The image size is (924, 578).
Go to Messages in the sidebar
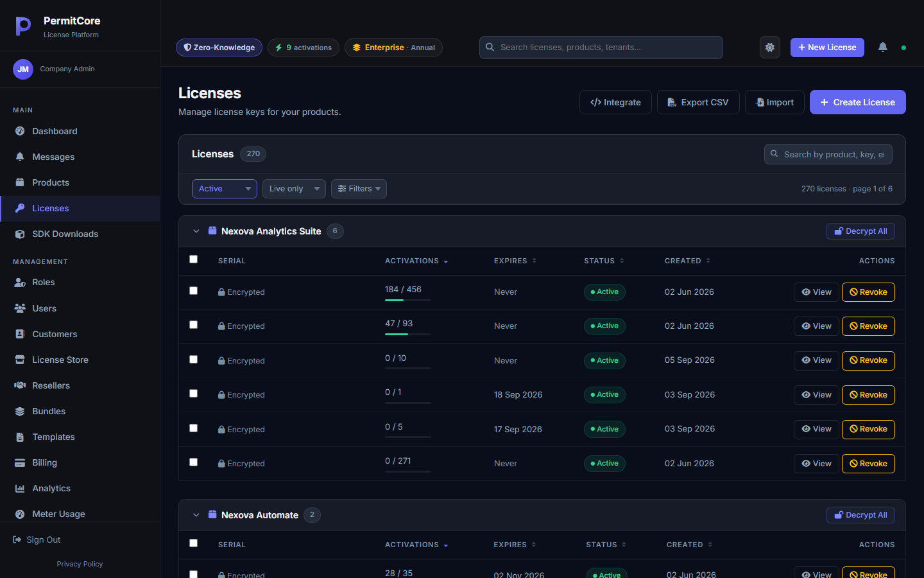(80, 157)
